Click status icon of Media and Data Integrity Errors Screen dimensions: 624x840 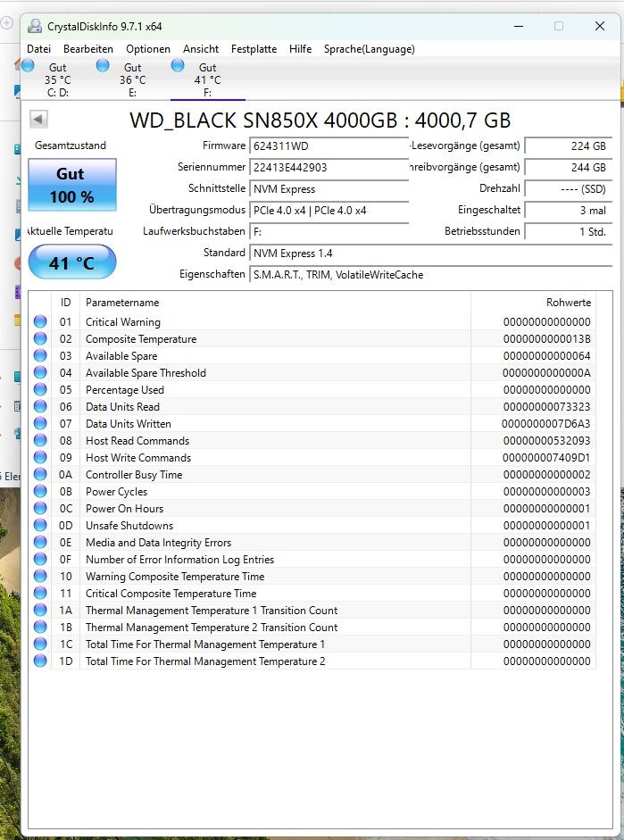40,542
